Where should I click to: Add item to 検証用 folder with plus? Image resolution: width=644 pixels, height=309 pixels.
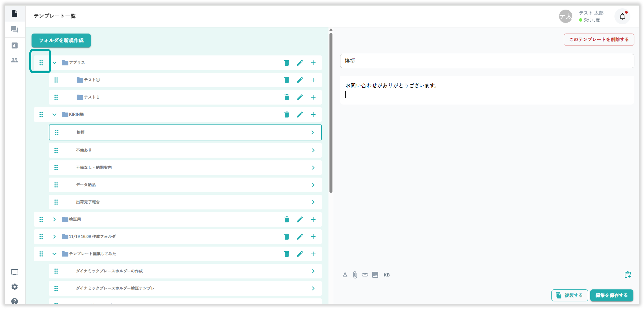(313, 219)
